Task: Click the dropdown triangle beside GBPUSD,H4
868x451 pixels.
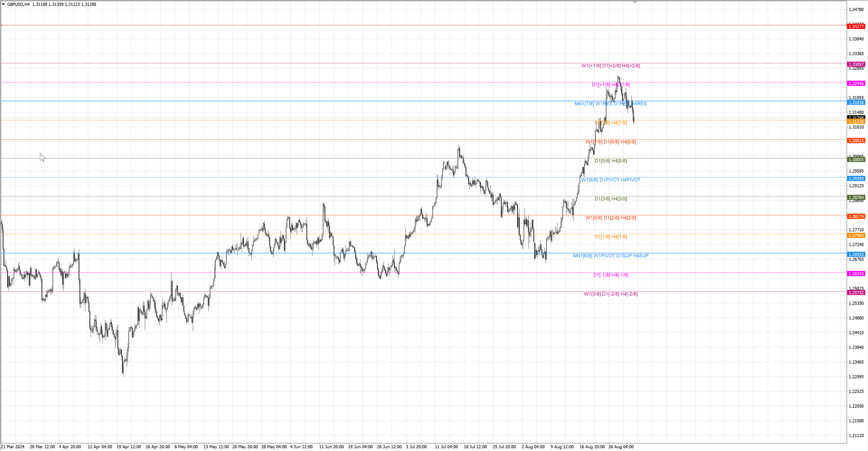Action: (x=3, y=4)
